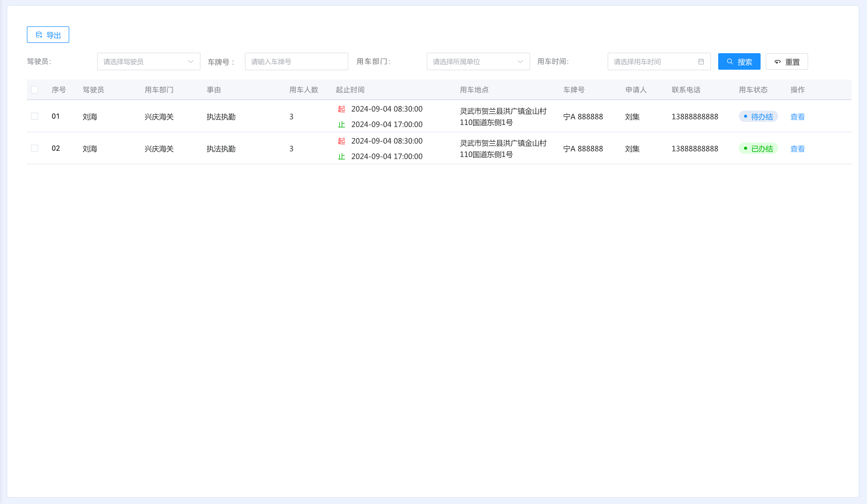
Task: Click the magnifier icon on 搜索 button
Action: [730, 61]
